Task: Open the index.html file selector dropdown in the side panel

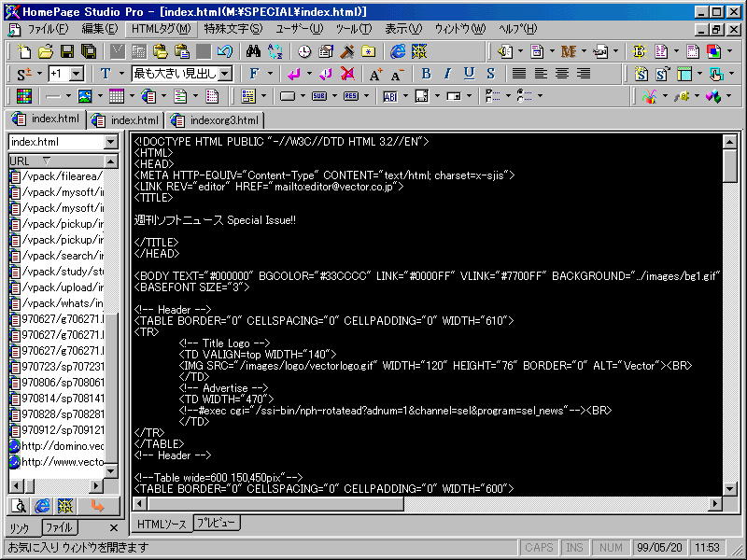Action: click(110, 142)
